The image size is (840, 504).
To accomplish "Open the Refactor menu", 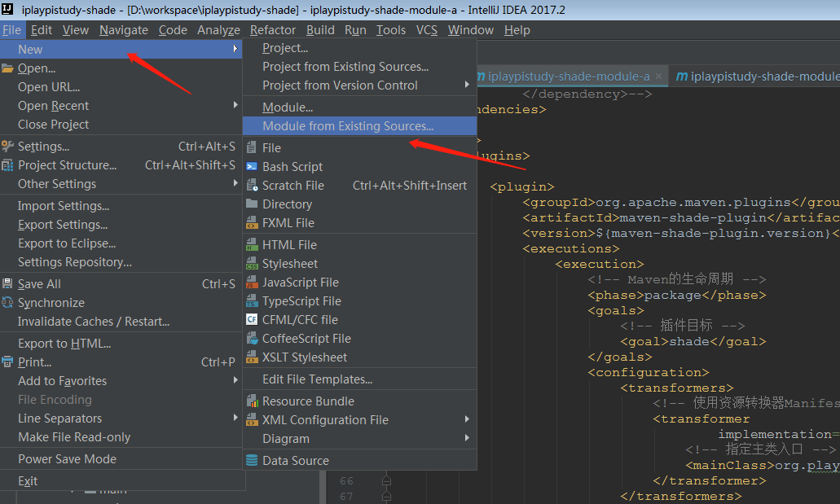I will tap(273, 30).
